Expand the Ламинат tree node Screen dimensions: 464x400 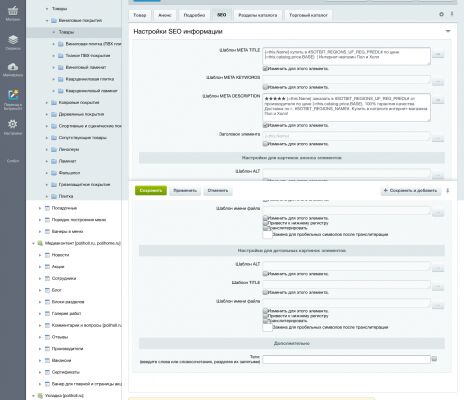[x=47, y=161]
